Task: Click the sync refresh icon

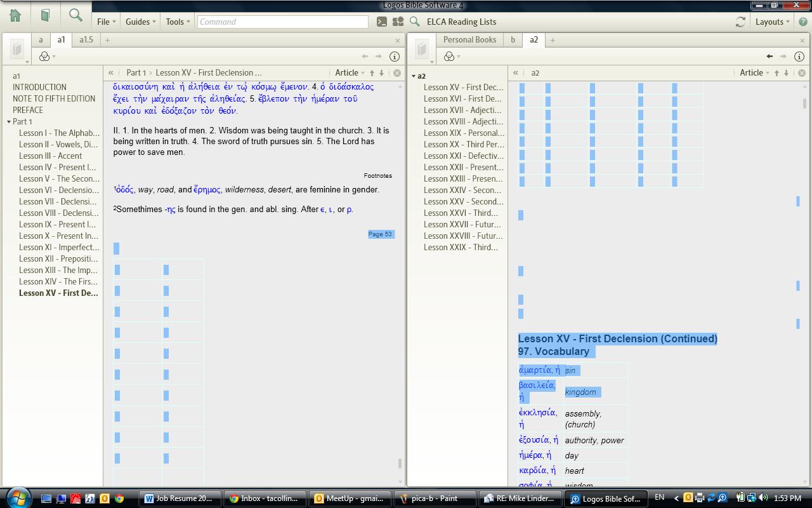Action: (740, 22)
